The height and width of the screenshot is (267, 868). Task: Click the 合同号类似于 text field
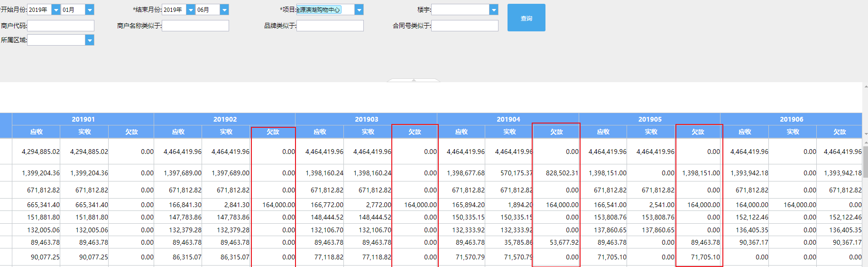tap(465, 26)
